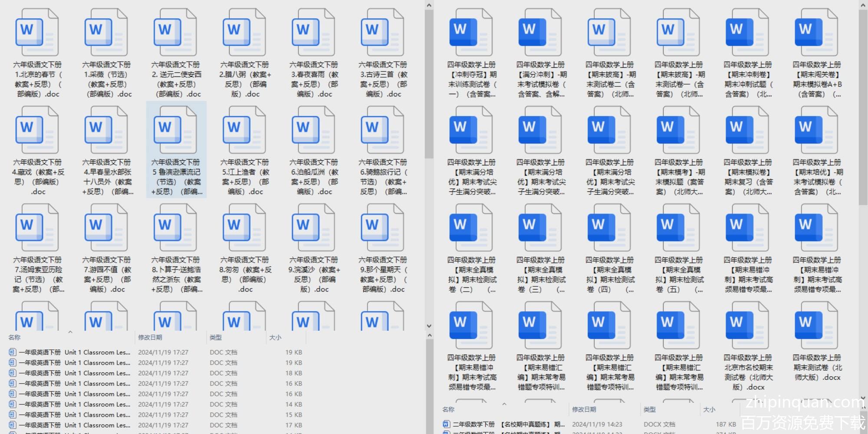The height and width of the screenshot is (434, 868).
Task: Select the 6.泊船瓜洲 file icon
Action: point(313,130)
